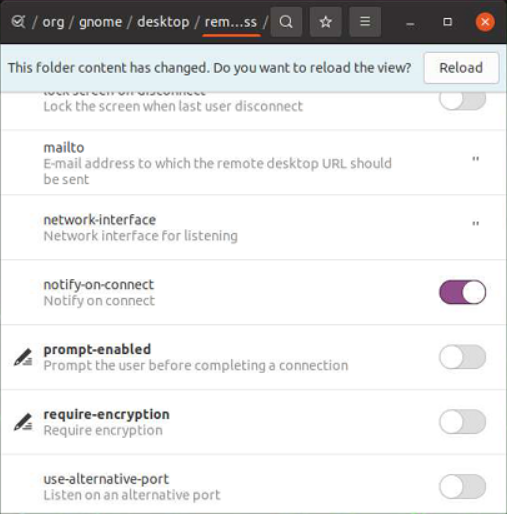Disable the notify-on-connect switch

462,292
